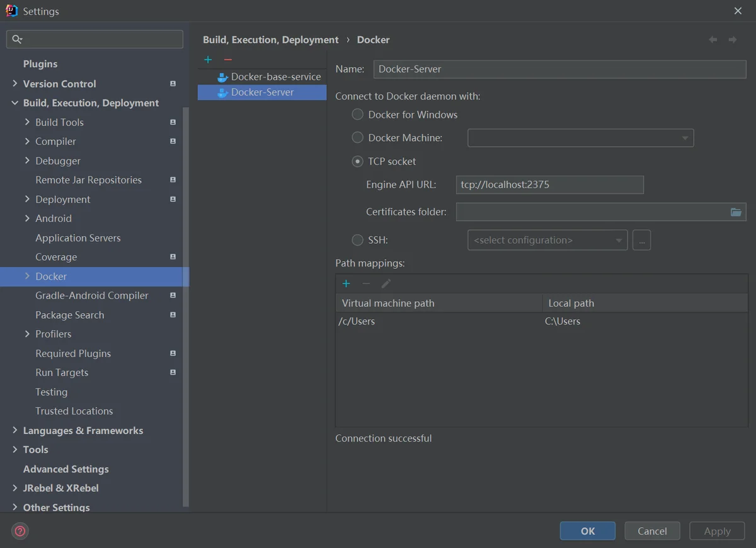Expand the Debugger node
This screenshot has height=548, width=756.
(27, 161)
